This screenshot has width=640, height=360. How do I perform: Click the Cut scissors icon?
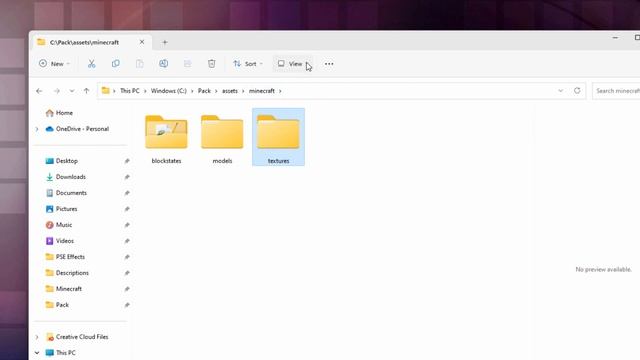point(91,64)
